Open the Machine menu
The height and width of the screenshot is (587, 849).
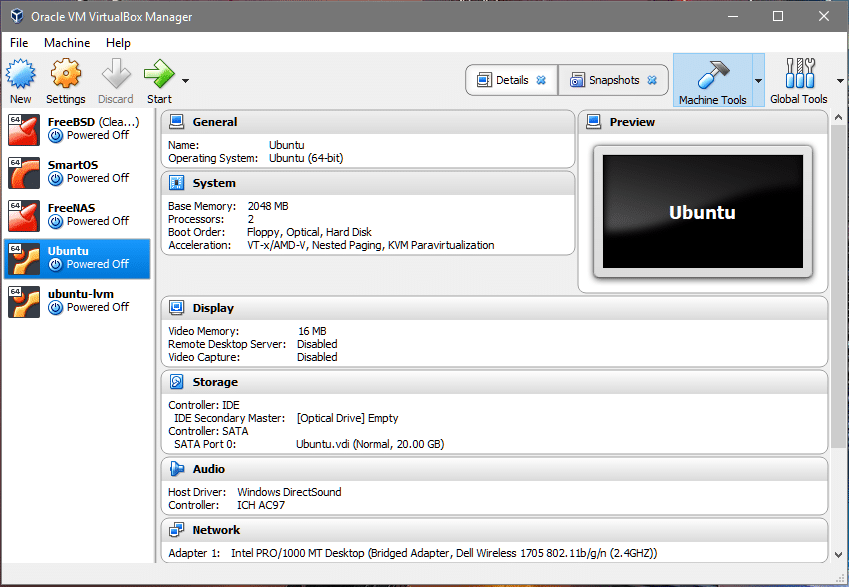[67, 43]
